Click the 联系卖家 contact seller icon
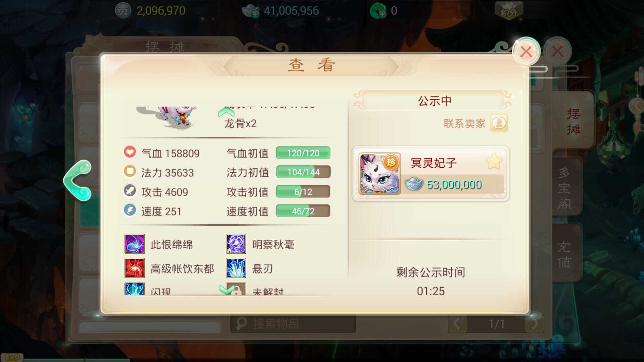 coord(499,123)
